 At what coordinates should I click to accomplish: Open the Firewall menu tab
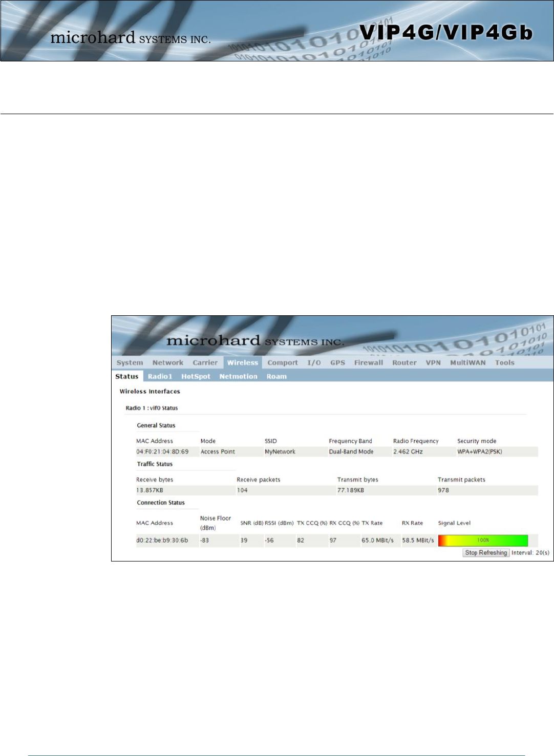369,362
